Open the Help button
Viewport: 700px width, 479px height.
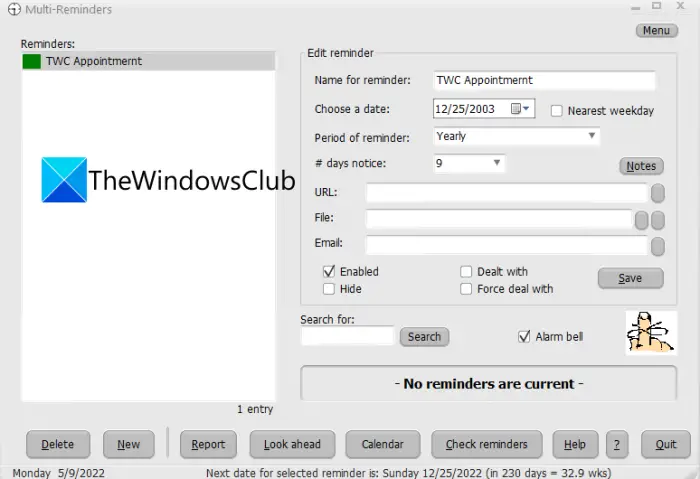575,444
